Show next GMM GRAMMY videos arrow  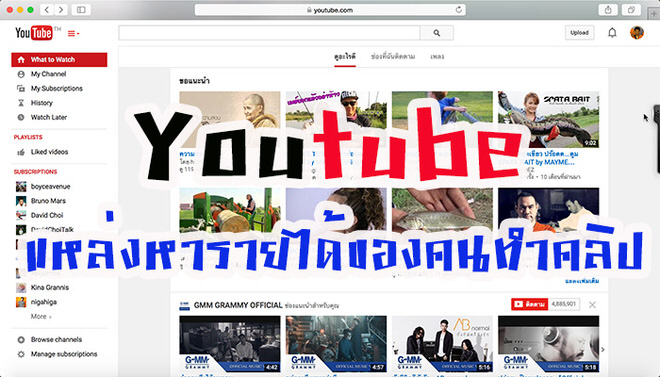coord(603,349)
